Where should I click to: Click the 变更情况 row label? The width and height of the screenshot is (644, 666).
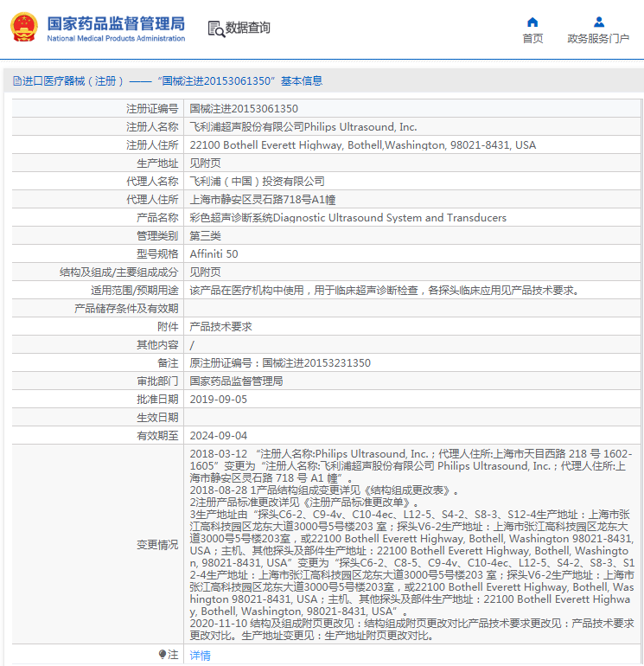pyautogui.click(x=157, y=545)
